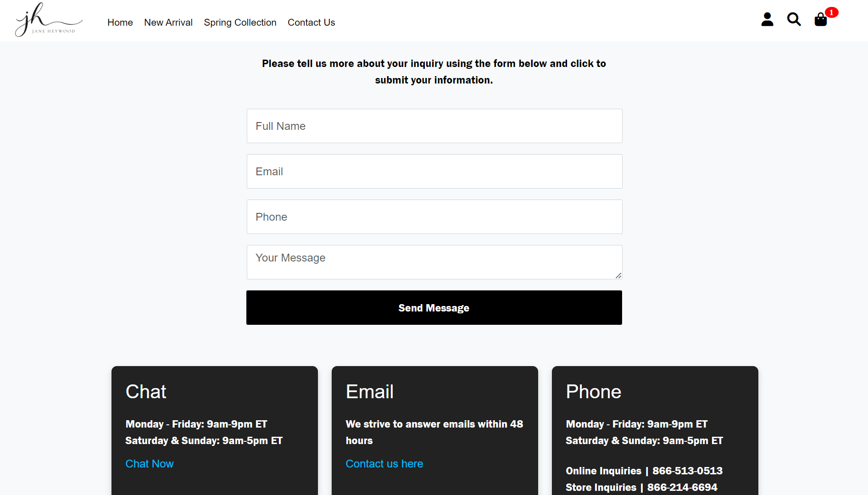868x495 pixels.
Task: Click the Jane Heywood logo
Action: coord(49,20)
